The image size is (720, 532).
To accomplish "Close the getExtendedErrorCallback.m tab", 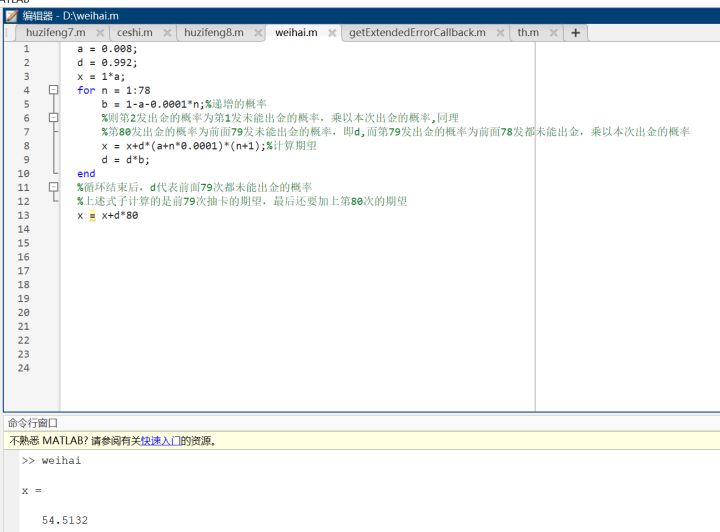I will tap(500, 33).
